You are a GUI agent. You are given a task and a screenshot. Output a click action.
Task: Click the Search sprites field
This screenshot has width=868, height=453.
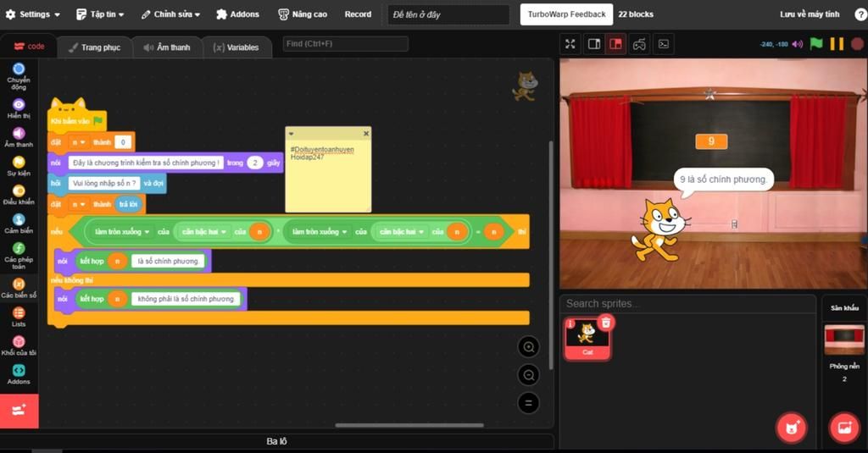pyautogui.click(x=688, y=304)
